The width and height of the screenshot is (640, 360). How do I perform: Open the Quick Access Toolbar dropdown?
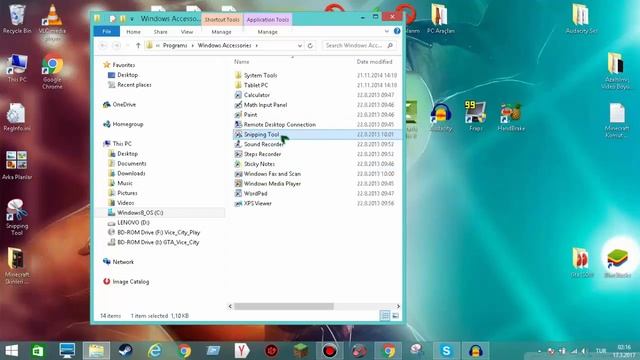[x=132, y=19]
